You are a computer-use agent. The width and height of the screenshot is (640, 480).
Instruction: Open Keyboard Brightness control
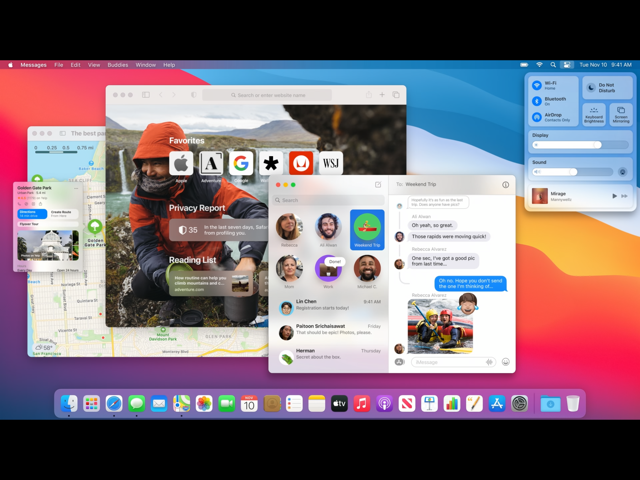tap(594, 115)
